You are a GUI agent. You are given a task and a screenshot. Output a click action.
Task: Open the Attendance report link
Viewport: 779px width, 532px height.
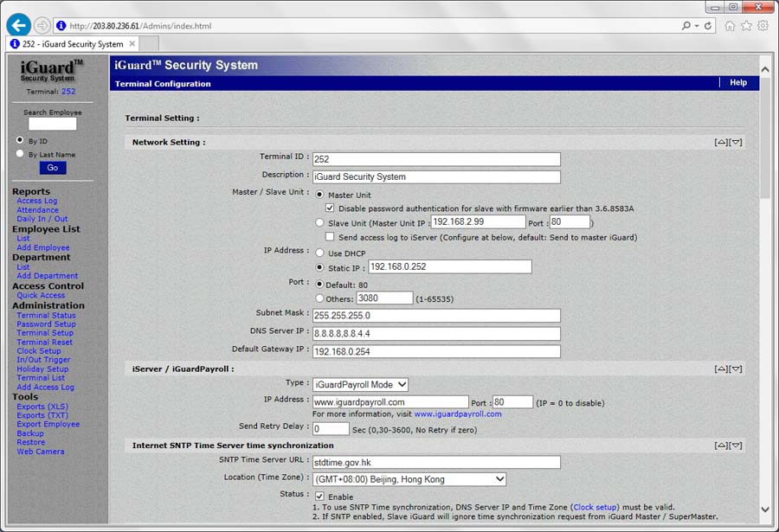click(x=37, y=209)
